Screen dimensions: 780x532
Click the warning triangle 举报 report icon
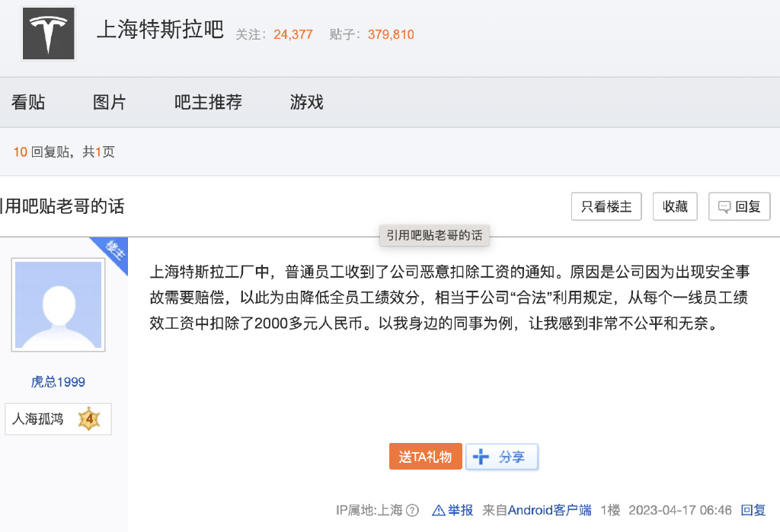pyautogui.click(x=438, y=511)
